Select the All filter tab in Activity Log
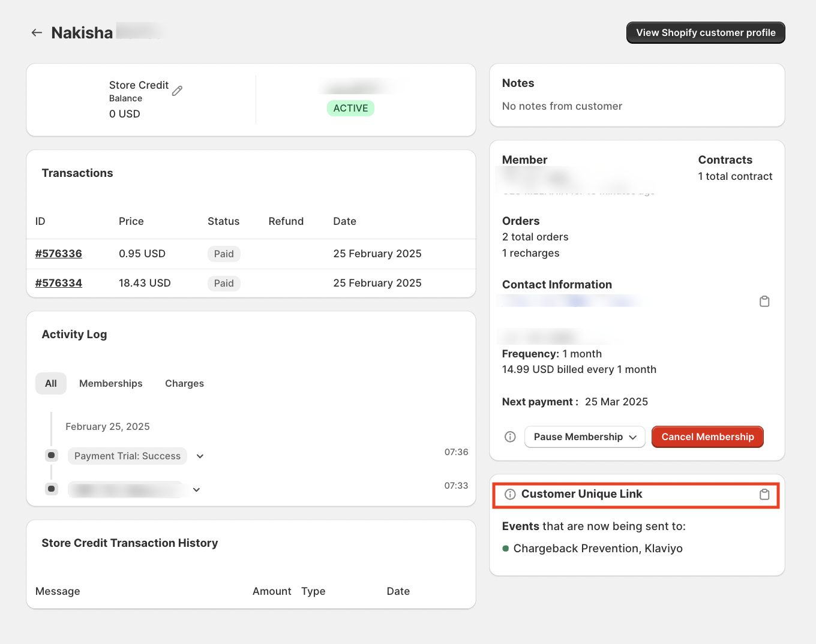Screen dimensions: 816x644 tap(51, 383)
